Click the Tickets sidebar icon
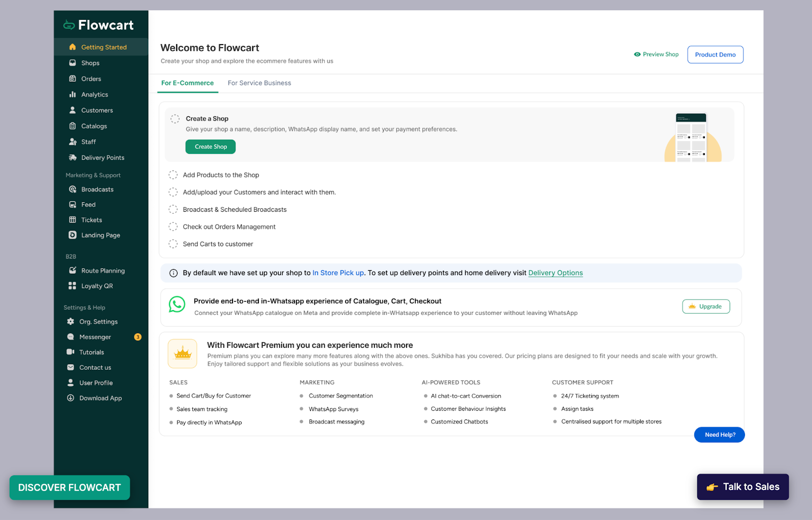The width and height of the screenshot is (812, 520). tap(73, 220)
